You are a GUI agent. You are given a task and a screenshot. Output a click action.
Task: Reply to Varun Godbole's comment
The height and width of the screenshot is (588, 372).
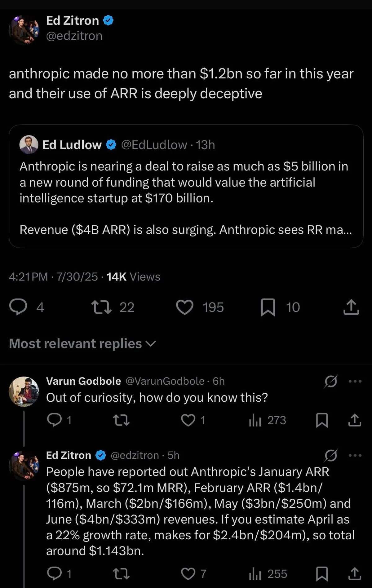55,420
